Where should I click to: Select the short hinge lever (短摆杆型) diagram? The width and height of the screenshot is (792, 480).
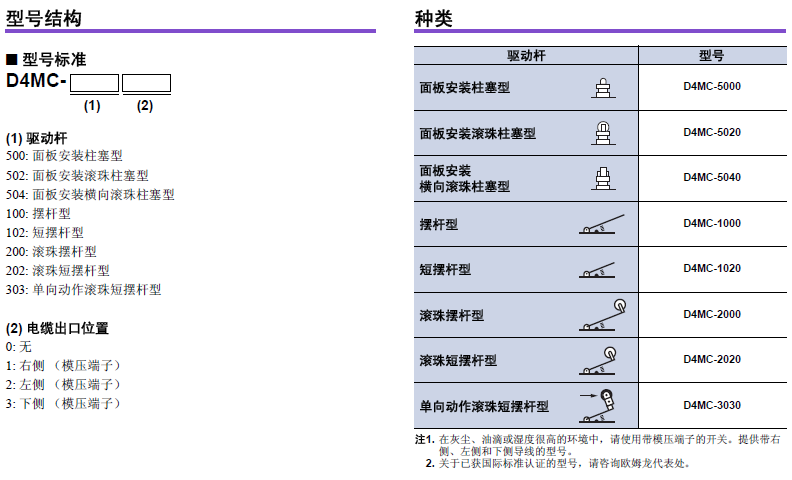600,269
